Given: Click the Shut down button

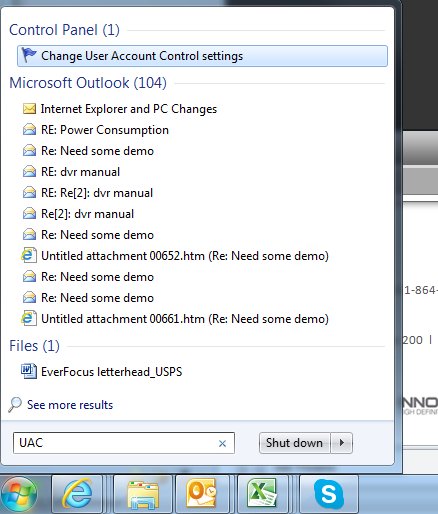Looking at the screenshot, I should (294, 443).
